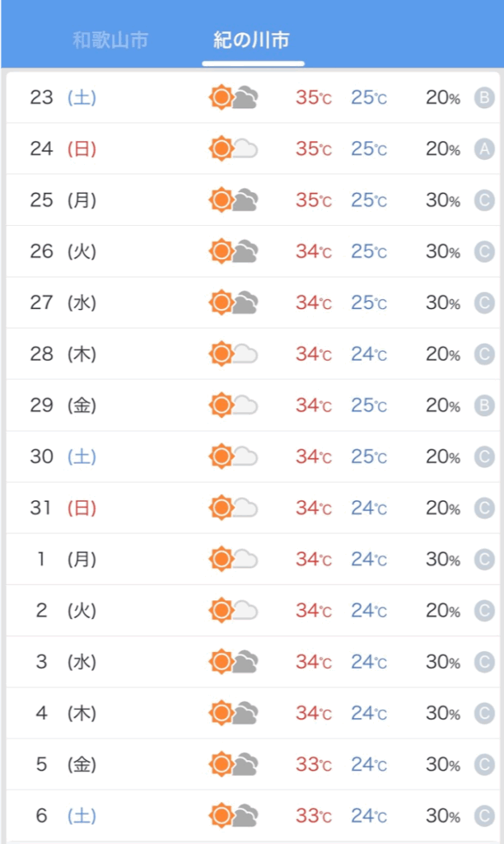The width and height of the screenshot is (504, 844).
Task: Click reliability badge B on day 23
Action: click(x=484, y=98)
